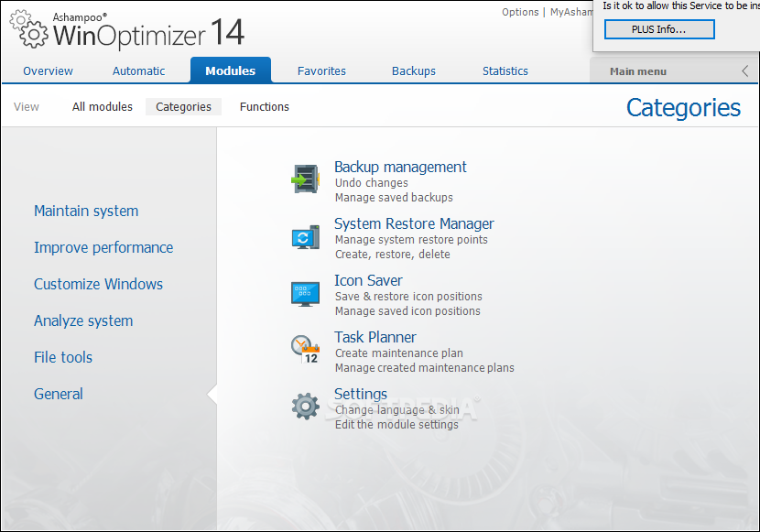The width and height of the screenshot is (760, 532).
Task: Open Backup management module
Action: [400, 168]
